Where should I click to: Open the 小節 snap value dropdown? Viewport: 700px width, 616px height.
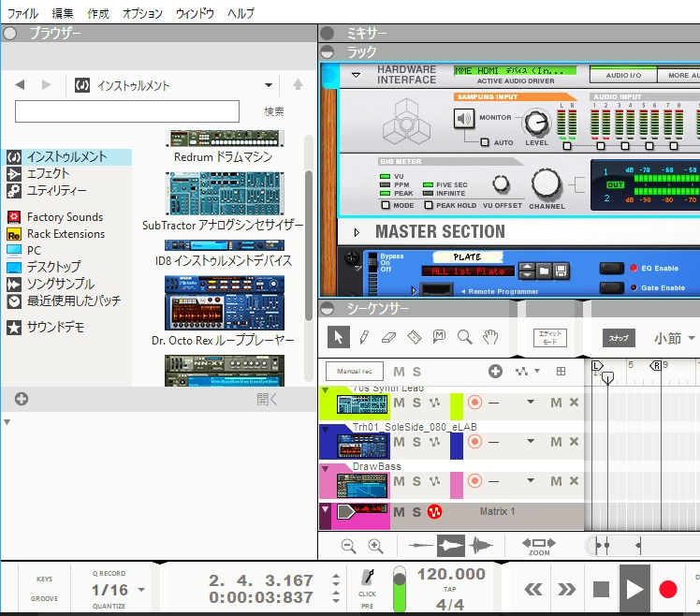692,338
